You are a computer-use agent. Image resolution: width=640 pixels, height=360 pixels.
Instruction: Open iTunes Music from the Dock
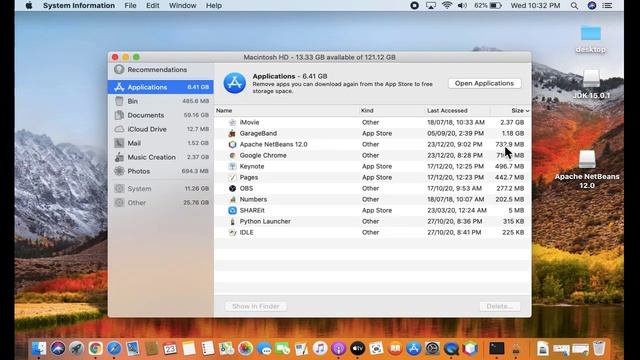pos(320,349)
